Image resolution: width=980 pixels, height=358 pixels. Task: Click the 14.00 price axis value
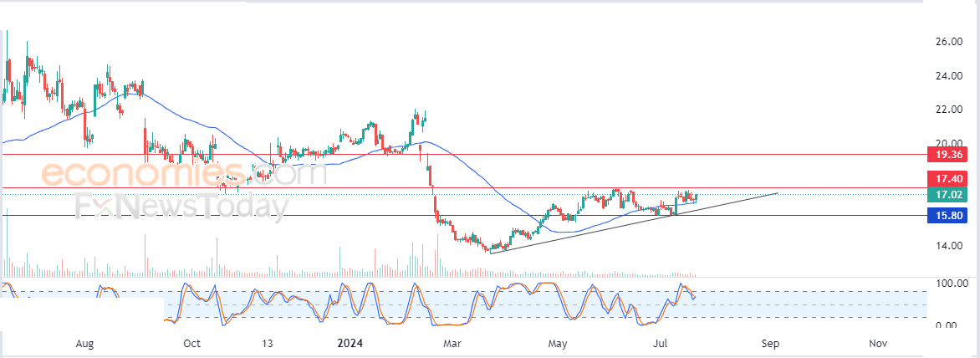click(x=949, y=245)
